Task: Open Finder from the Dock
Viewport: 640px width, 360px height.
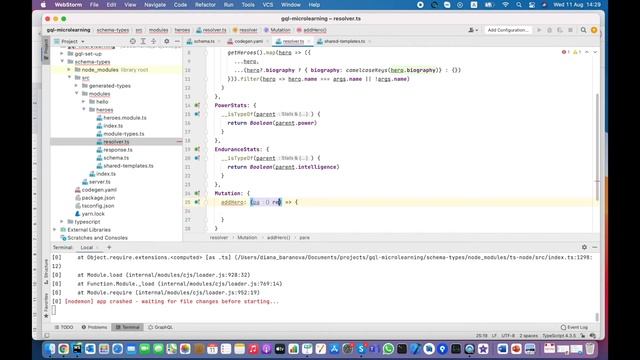Action: point(50,349)
